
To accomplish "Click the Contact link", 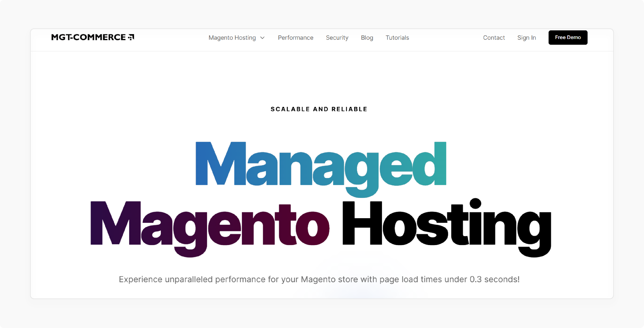I will [x=494, y=38].
